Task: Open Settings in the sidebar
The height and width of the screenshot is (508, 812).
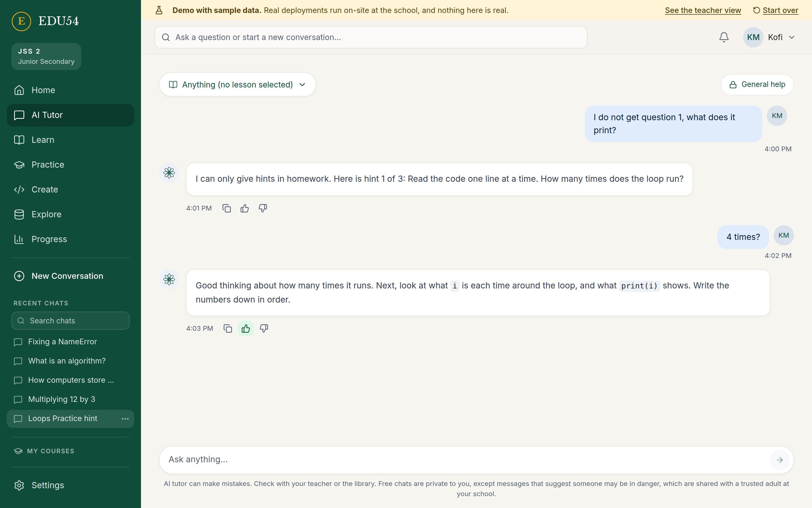Action: (x=70, y=485)
